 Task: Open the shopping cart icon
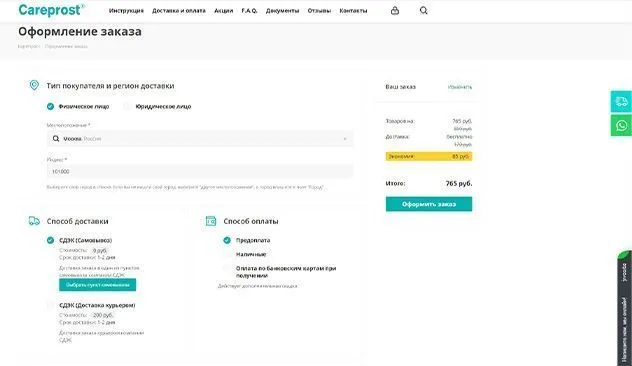tap(395, 10)
